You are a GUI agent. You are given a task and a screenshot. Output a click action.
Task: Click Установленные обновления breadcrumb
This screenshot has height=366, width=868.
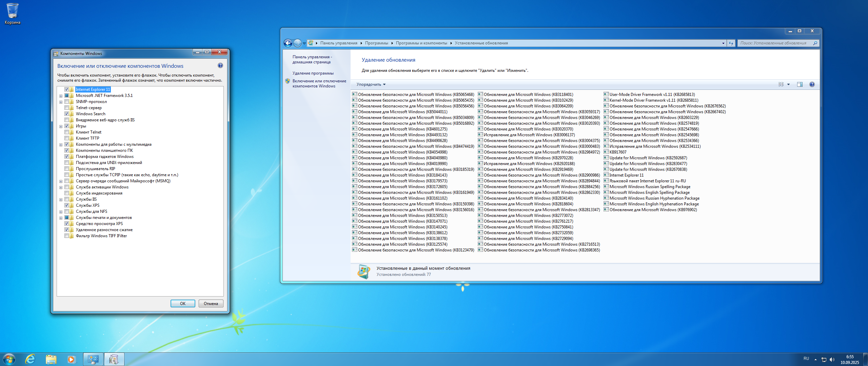(481, 43)
